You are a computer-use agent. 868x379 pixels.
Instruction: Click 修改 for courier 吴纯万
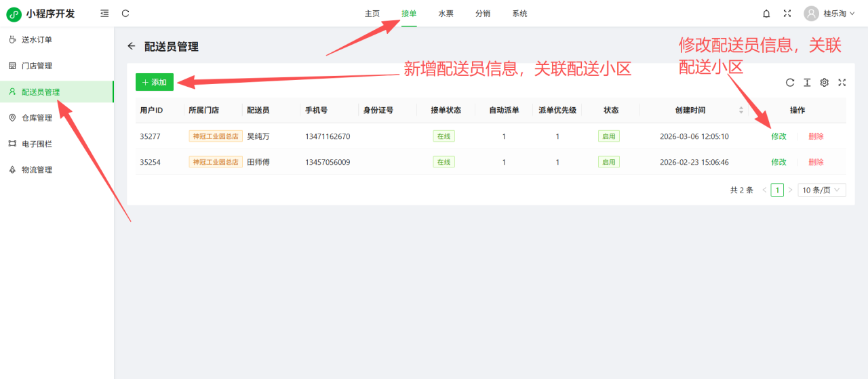778,136
